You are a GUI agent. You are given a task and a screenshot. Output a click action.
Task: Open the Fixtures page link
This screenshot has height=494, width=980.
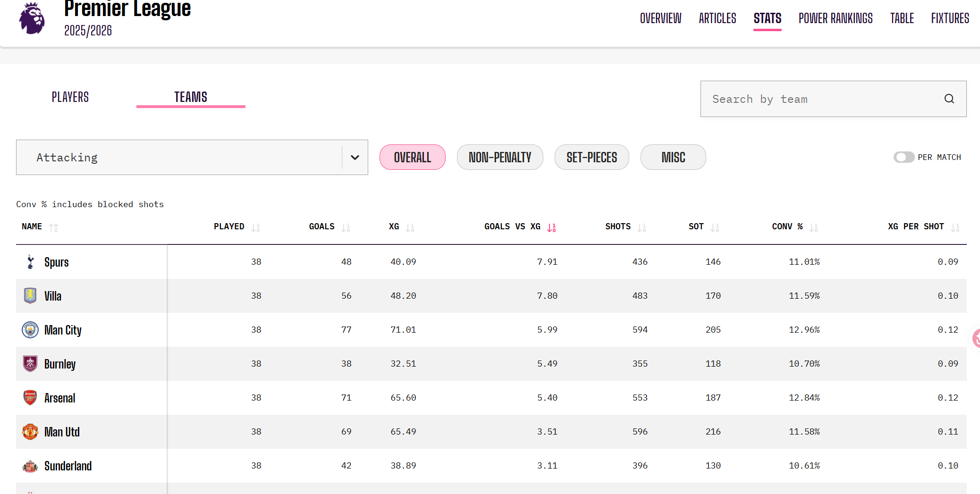coord(950,18)
